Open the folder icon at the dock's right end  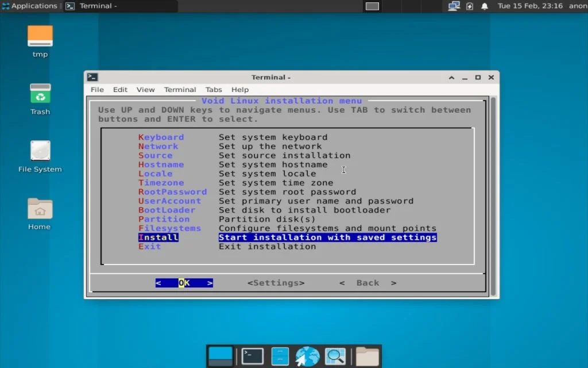366,355
